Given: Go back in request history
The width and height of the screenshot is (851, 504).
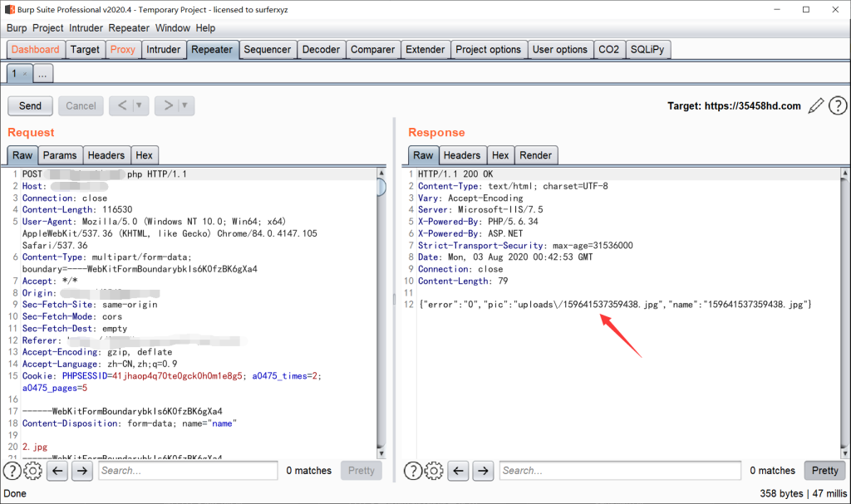Looking at the screenshot, I should (122, 105).
